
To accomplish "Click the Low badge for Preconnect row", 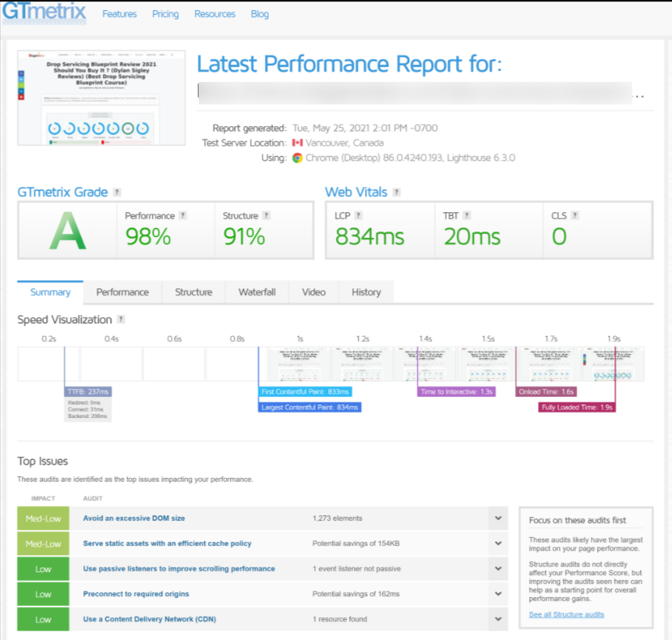I will (x=44, y=595).
